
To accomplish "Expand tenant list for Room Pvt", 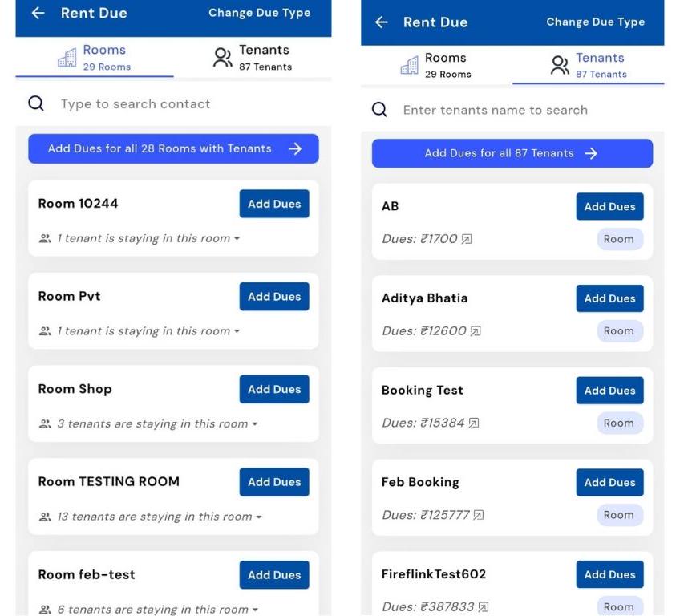I will 237,331.
